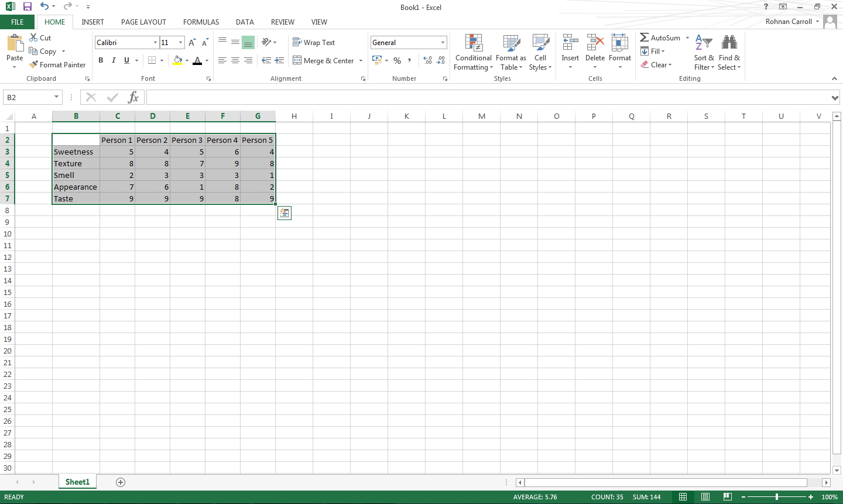Apply Comma Style number format
Viewport: 843px width, 504px height.
pos(410,60)
